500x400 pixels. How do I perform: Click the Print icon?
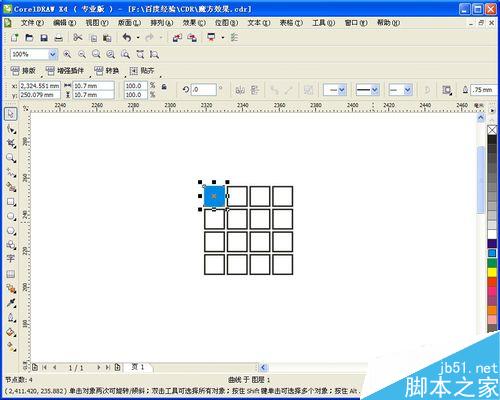coord(59,38)
